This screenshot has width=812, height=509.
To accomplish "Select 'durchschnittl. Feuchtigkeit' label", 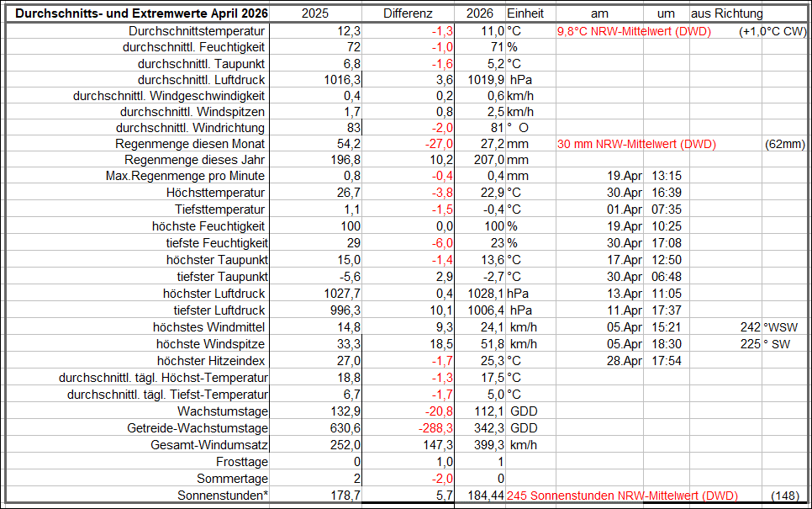I will coord(193,48).
